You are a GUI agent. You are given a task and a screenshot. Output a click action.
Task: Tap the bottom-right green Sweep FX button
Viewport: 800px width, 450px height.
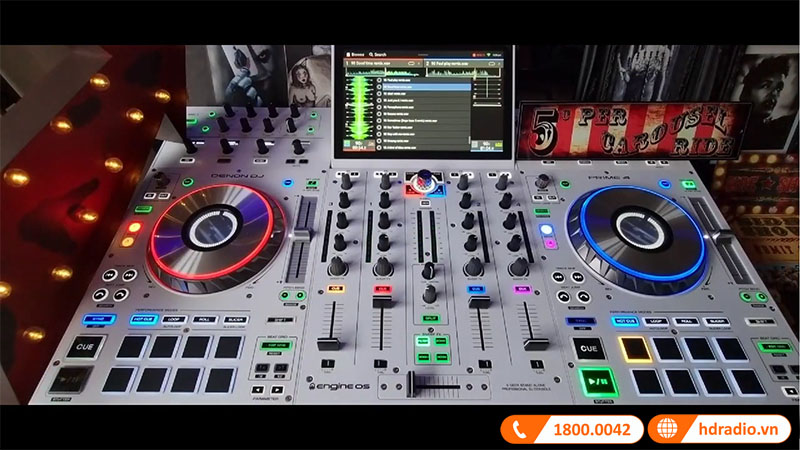click(x=441, y=358)
